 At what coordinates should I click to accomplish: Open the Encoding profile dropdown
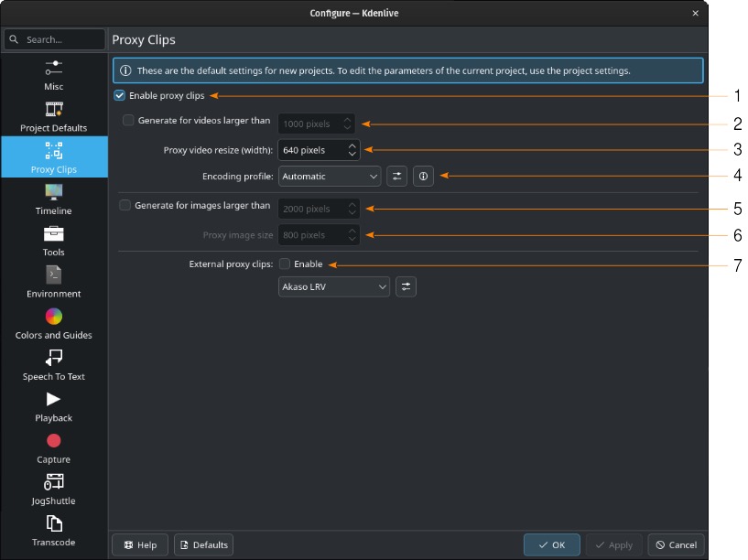point(330,177)
